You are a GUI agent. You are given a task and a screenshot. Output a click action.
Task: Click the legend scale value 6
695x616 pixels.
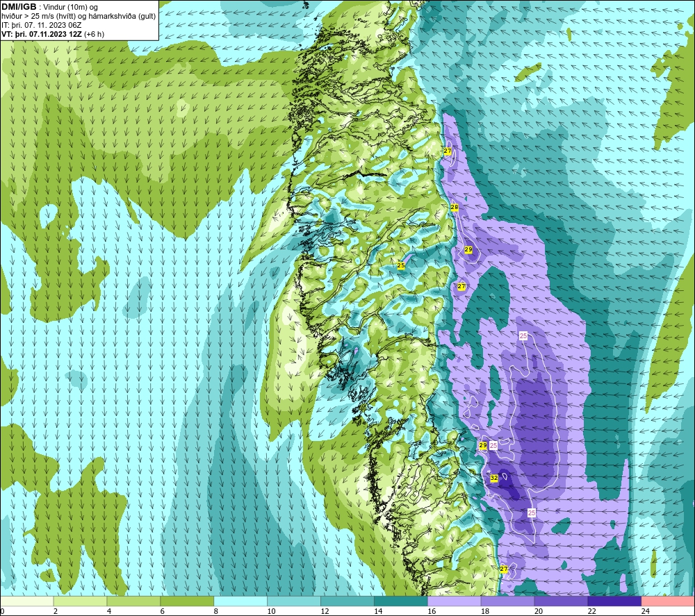162,611
